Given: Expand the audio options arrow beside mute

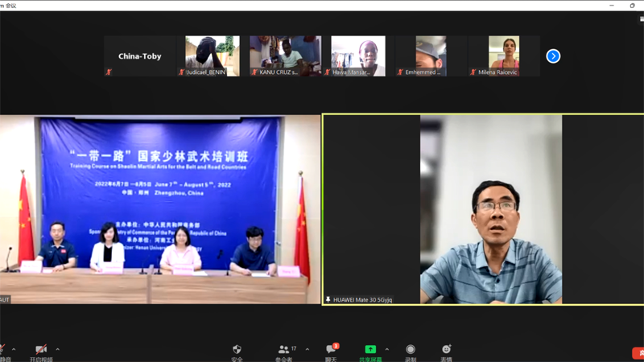Looking at the screenshot, I should (x=14, y=350).
